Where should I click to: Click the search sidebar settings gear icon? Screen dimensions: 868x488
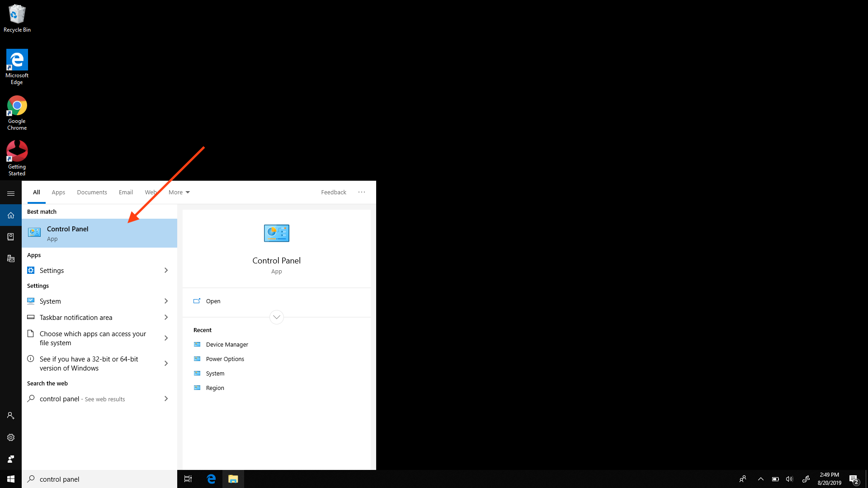click(x=11, y=437)
